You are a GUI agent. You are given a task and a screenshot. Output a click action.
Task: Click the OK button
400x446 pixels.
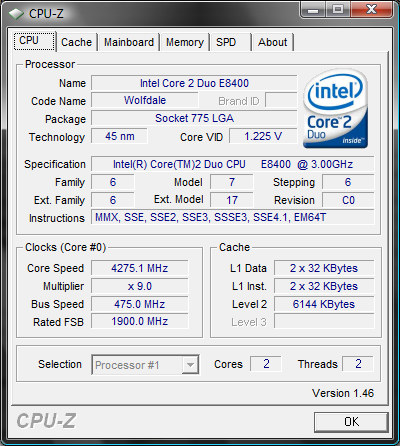coord(351,422)
